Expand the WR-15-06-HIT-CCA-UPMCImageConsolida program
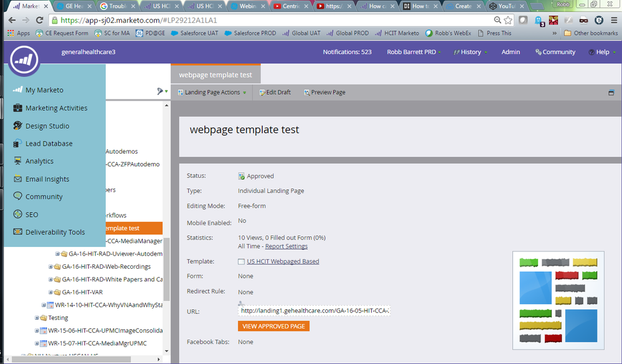The height and width of the screenshot is (364, 622). coord(37,330)
